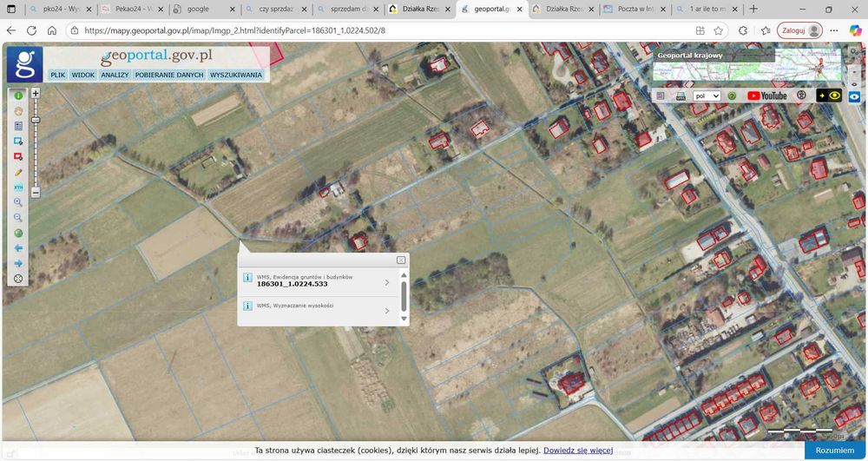Viewport: 868px width, 461px height.
Task: Accept cookies with Rozumiem button
Action: click(835, 451)
